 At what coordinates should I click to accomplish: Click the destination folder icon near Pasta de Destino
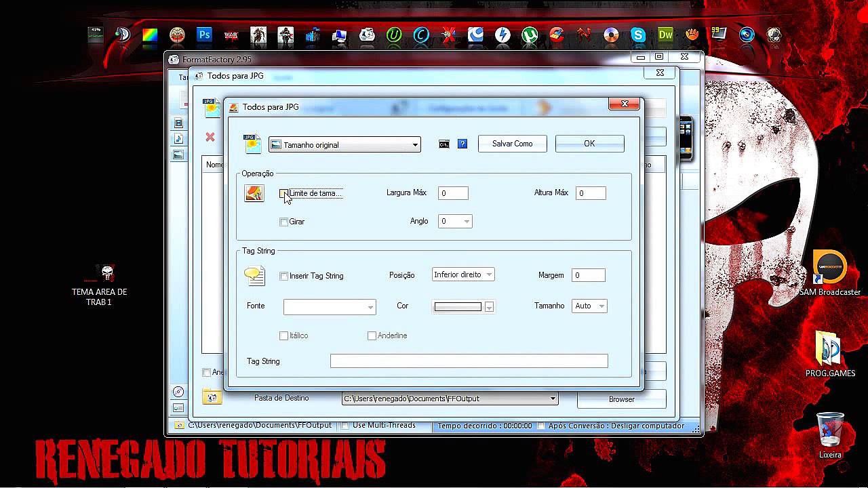pyautogui.click(x=212, y=397)
